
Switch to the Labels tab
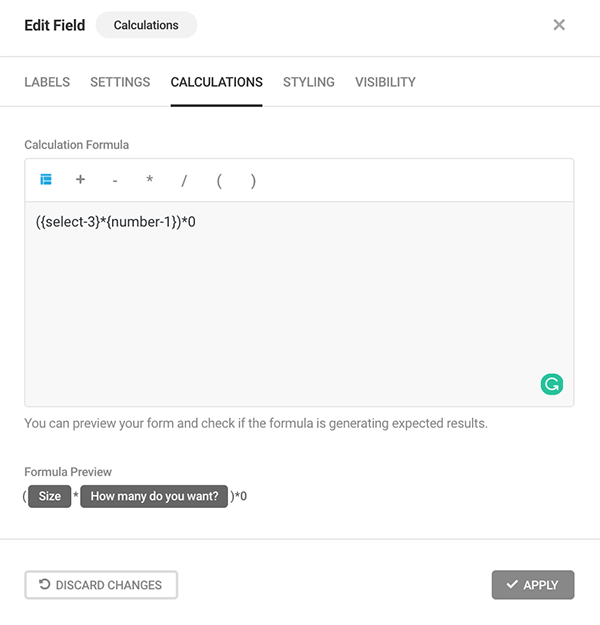[47, 82]
